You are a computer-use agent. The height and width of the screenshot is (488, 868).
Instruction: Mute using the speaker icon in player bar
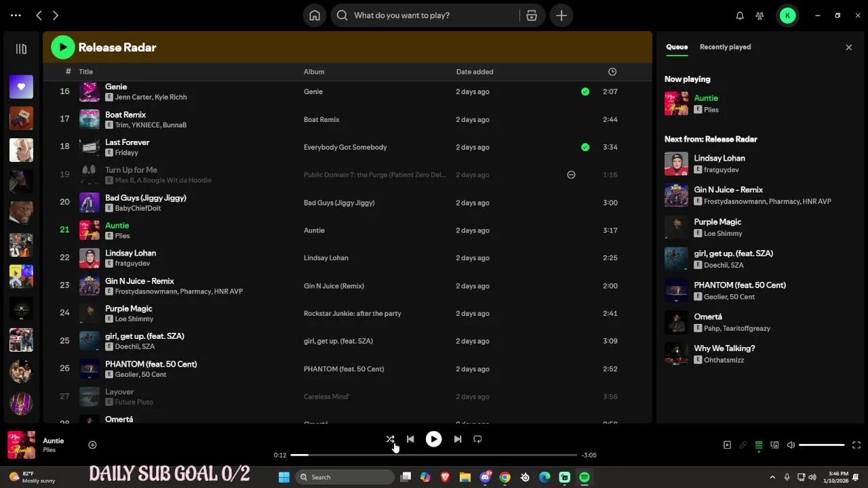point(791,445)
